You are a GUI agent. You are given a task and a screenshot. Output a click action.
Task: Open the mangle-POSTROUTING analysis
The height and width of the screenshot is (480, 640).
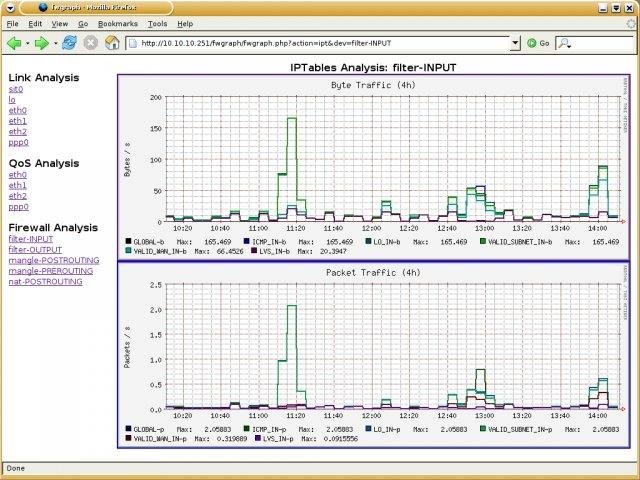[x=54, y=260]
